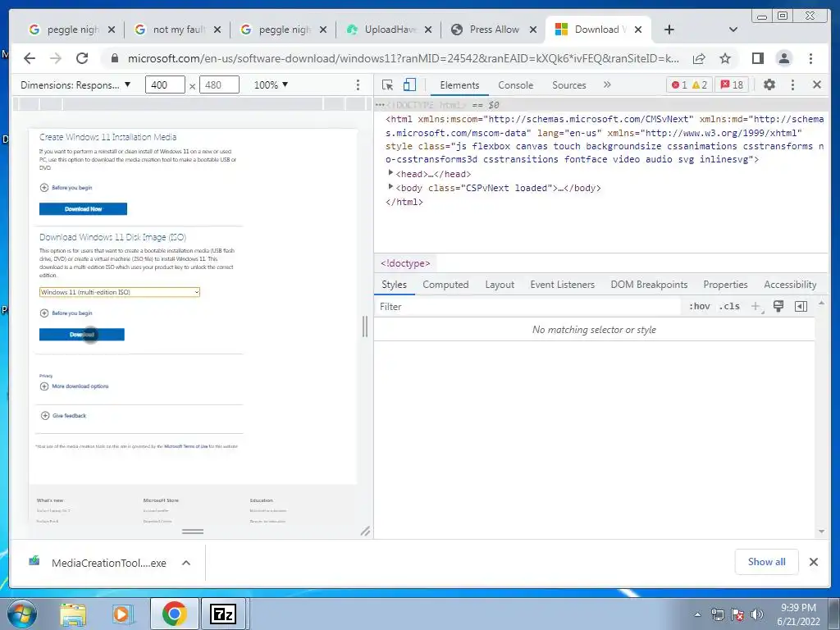Click the !doctype breadcrumb

click(405, 263)
